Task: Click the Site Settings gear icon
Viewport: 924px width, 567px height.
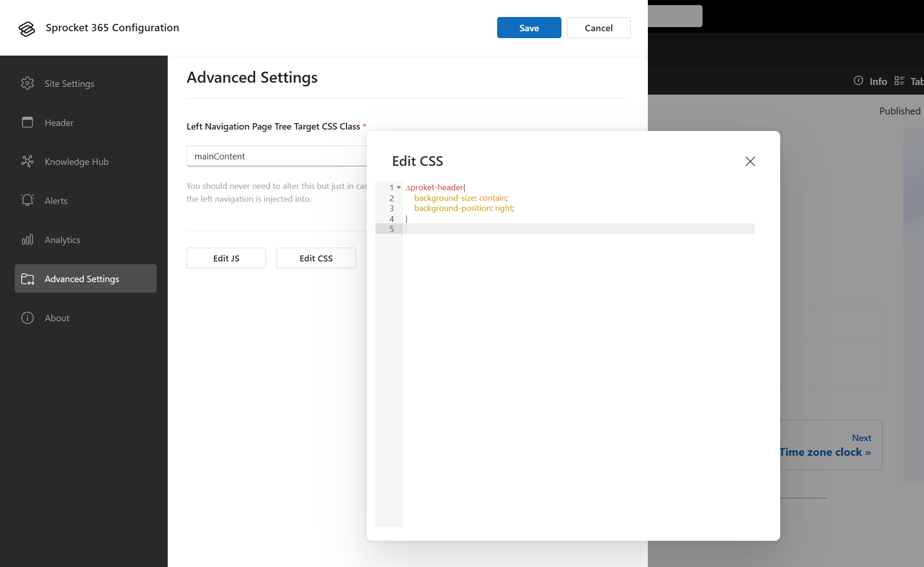Action: (x=28, y=83)
